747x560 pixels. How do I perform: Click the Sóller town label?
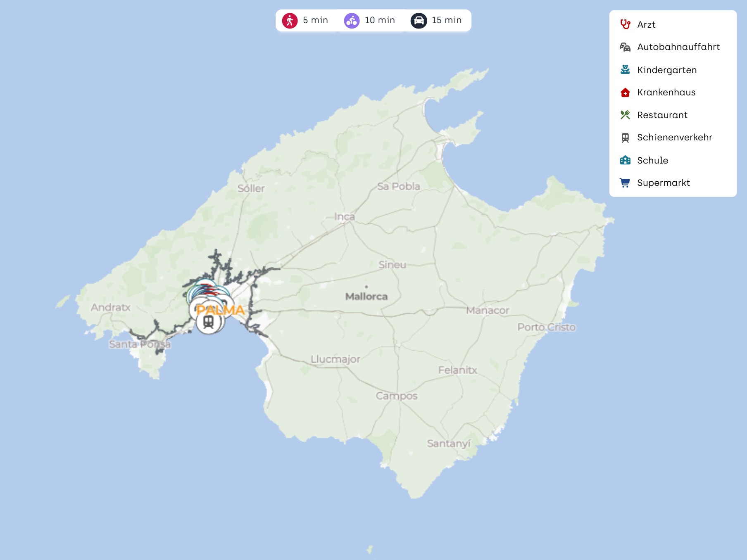[251, 188]
